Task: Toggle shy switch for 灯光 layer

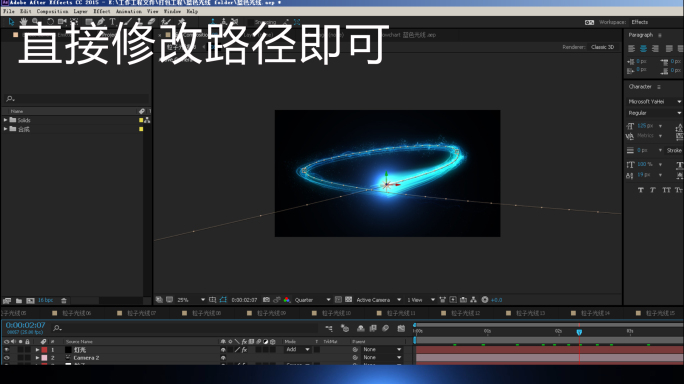Action: 223,350
